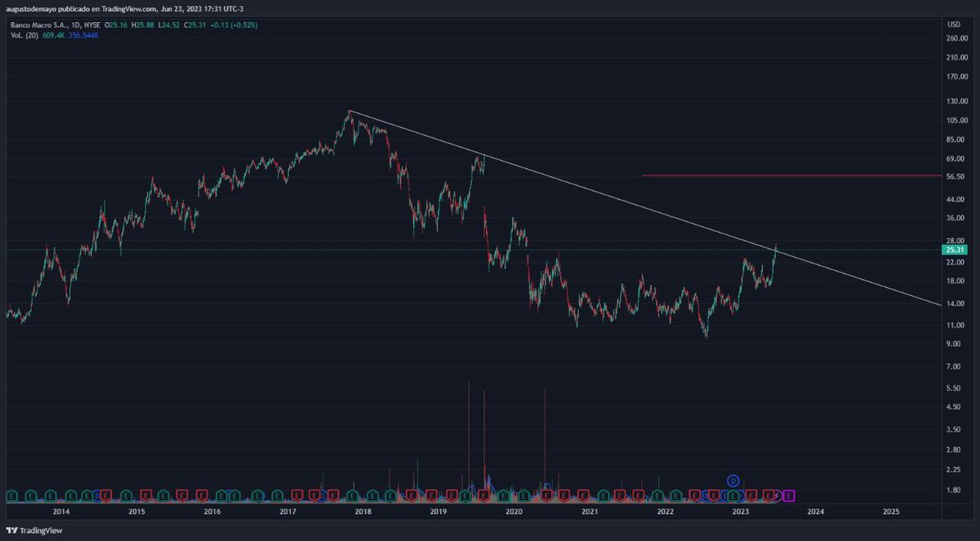This screenshot has width=980, height=541.
Task: Click the low value L24.52 in legend
Action: [x=171, y=24]
